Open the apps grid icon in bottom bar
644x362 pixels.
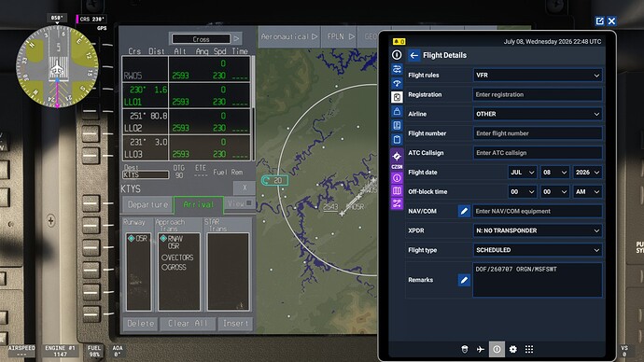pyautogui.click(x=529, y=349)
